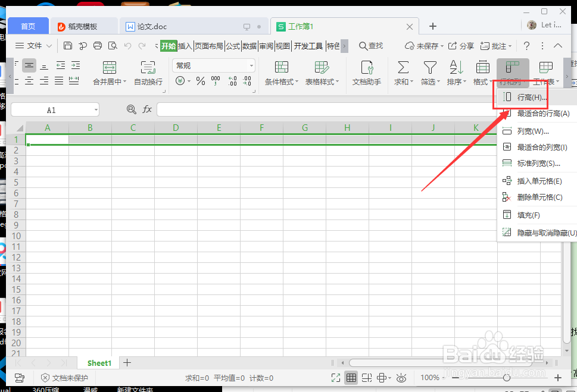Click zoom in plus button

tap(558, 378)
